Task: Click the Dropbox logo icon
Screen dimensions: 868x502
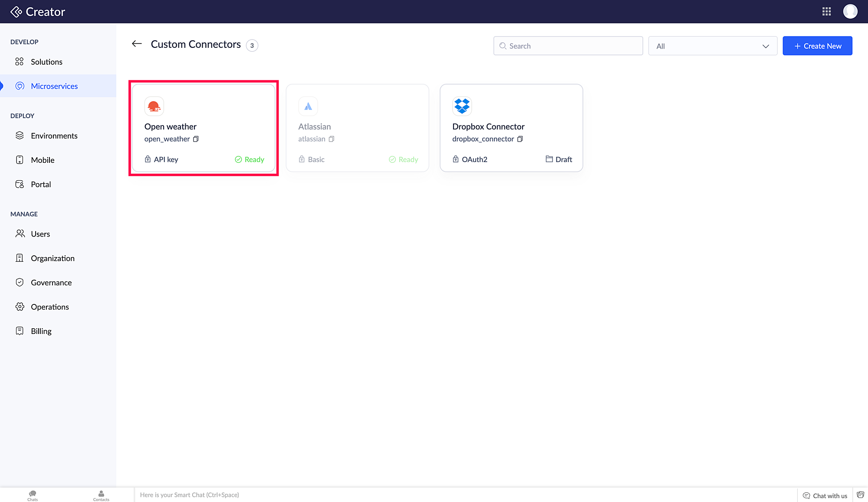Action: (x=462, y=106)
